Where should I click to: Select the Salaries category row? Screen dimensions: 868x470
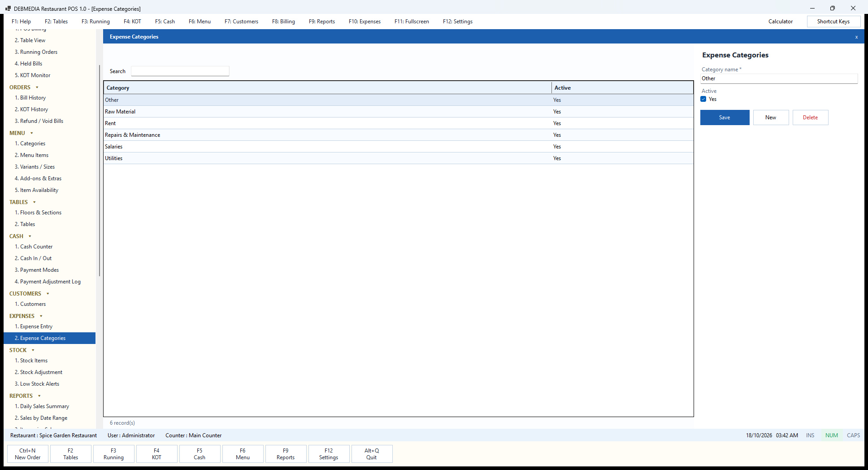coord(399,147)
